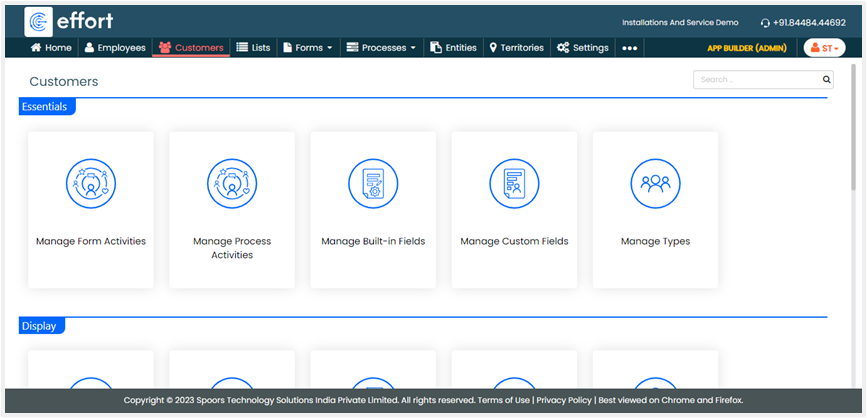Open the ST user profile dropdown
The height and width of the screenshot is (418, 867).
pyautogui.click(x=824, y=48)
